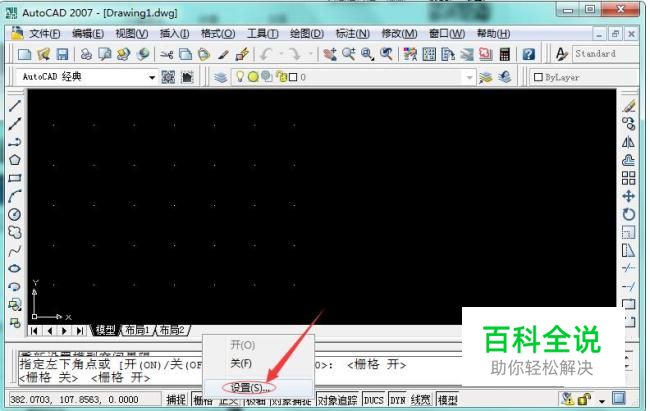Select the Polygon tool
The height and width of the screenshot is (411, 650).
pos(15,160)
